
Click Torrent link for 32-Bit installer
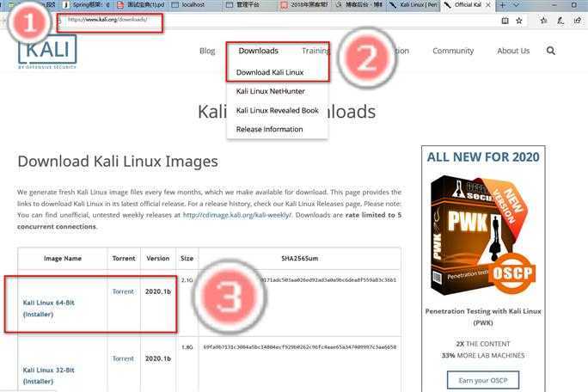[x=123, y=358]
